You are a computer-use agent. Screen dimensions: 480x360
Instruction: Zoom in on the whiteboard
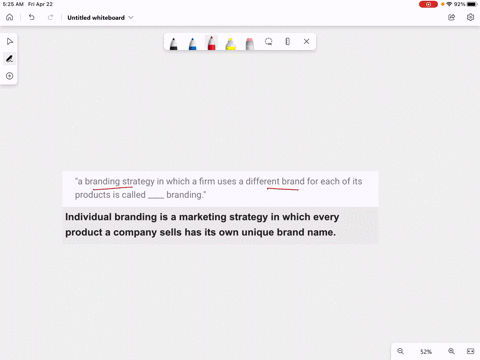[451, 351]
